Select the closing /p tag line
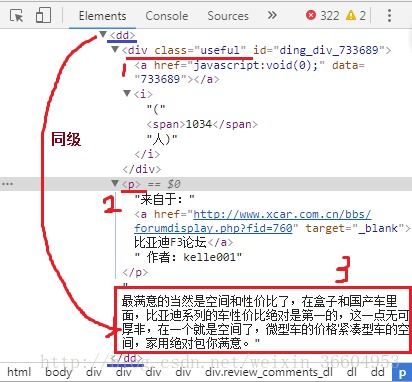Screen dimensions: 412x382 [x=135, y=272]
